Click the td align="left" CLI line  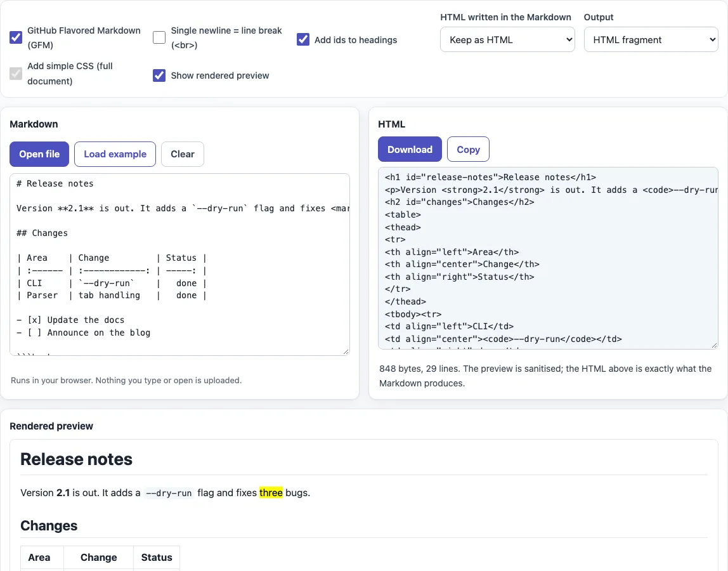[449, 327]
